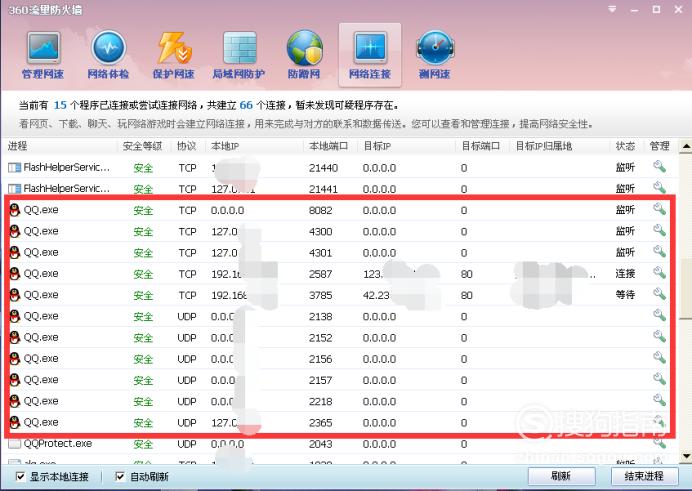Image resolution: width=692 pixels, height=491 pixels.
Task: Click QQ penguin icon in port 2365 row
Action: (15, 422)
